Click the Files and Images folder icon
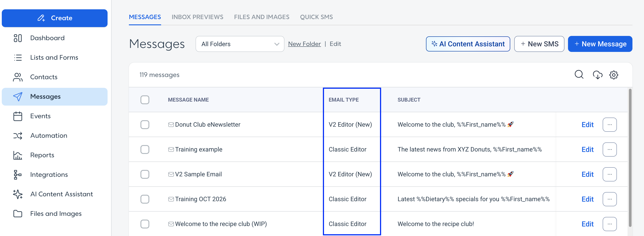644x236 pixels. click(x=18, y=214)
